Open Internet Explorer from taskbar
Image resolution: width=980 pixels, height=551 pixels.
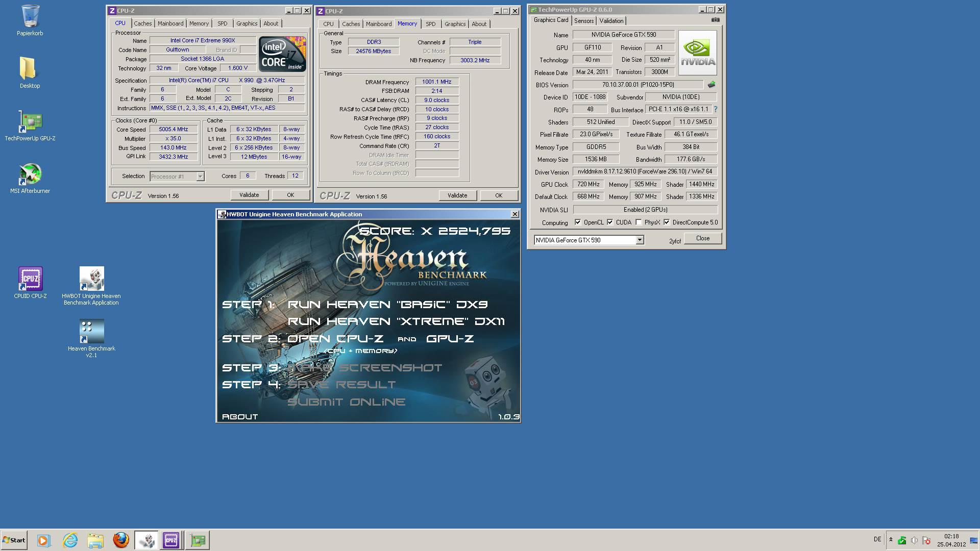pos(70,540)
